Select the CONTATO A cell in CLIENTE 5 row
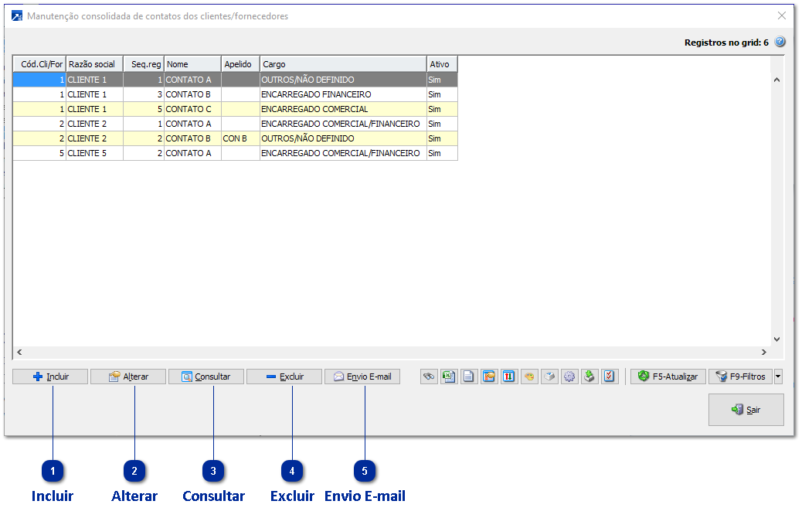 [x=192, y=153]
